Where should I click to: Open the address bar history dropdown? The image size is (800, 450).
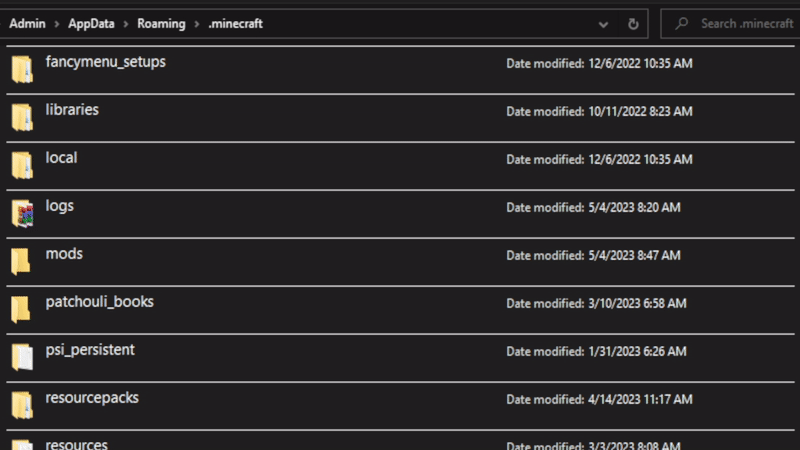(603, 23)
